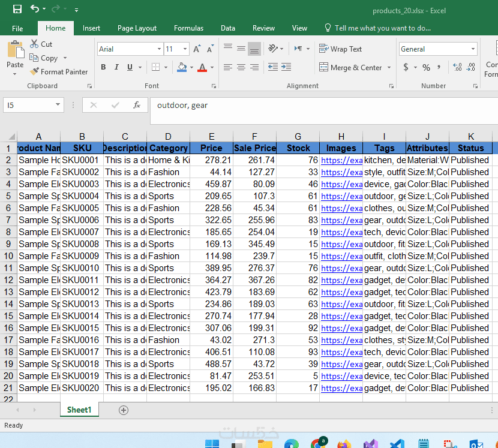Viewport: 498px width, 448px height.
Task: Open the Font Color dropdown arrow
Action: point(212,67)
